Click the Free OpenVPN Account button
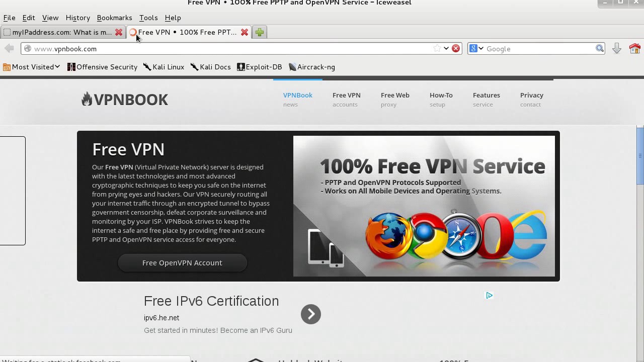The width and height of the screenshot is (644, 362). point(182,263)
